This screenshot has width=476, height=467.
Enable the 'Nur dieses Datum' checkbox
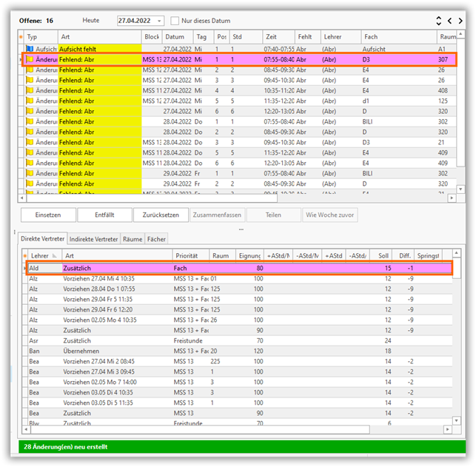[175, 21]
